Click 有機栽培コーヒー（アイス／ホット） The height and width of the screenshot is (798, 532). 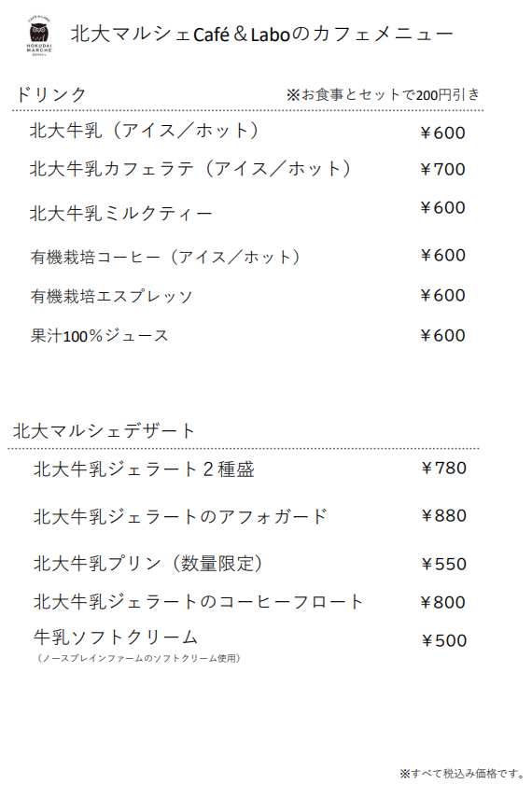[165, 257]
